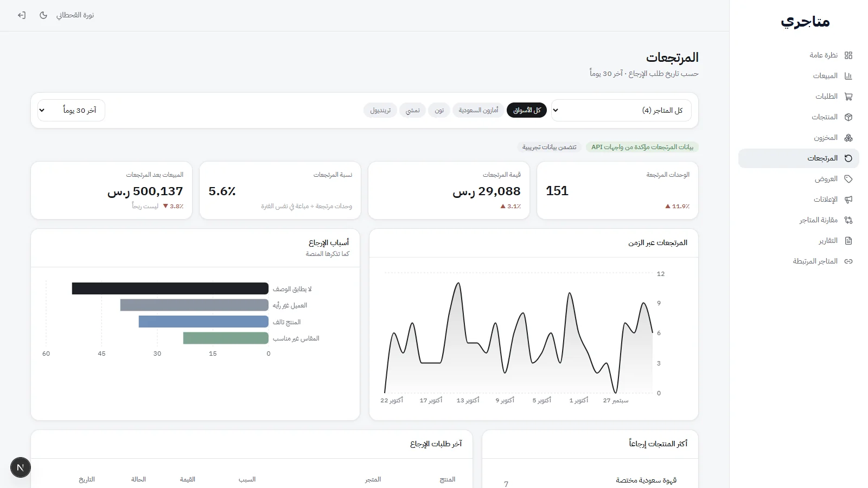Click the نسبة المرتجعات value 5.6٪

222,191
